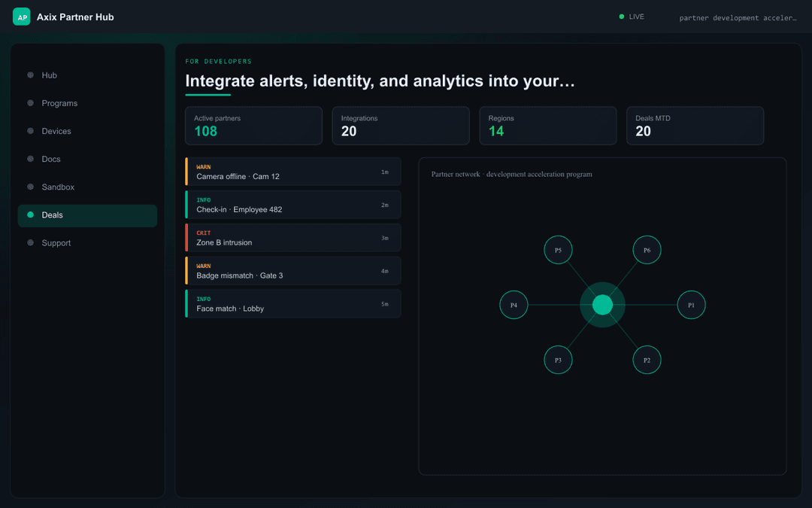Click the Badge mismatch Gate 3 alert
The width and height of the screenshot is (812, 508).
(x=293, y=271)
